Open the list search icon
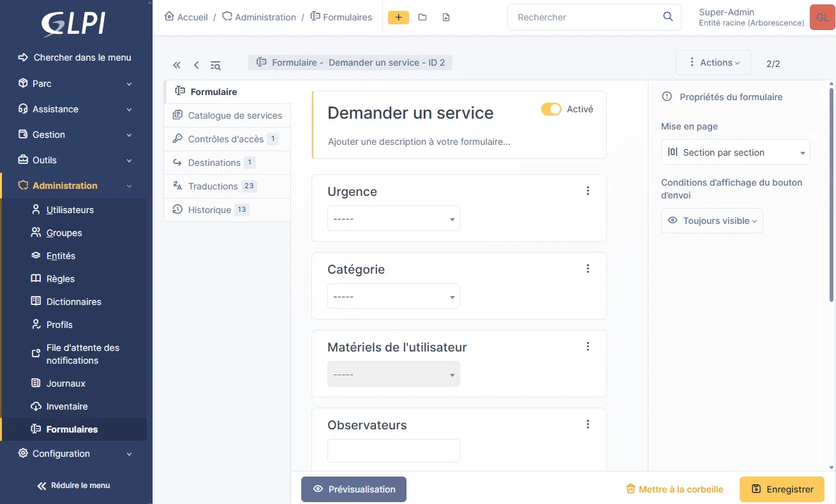Viewport: 836px width, 504px height. (x=216, y=65)
